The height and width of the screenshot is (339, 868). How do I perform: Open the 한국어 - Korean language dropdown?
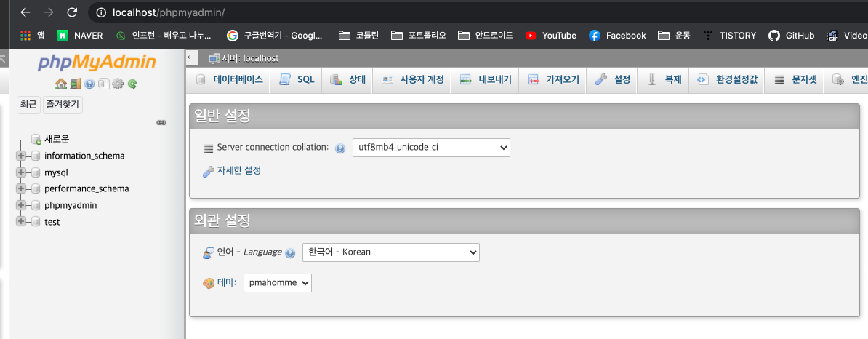pyautogui.click(x=391, y=252)
